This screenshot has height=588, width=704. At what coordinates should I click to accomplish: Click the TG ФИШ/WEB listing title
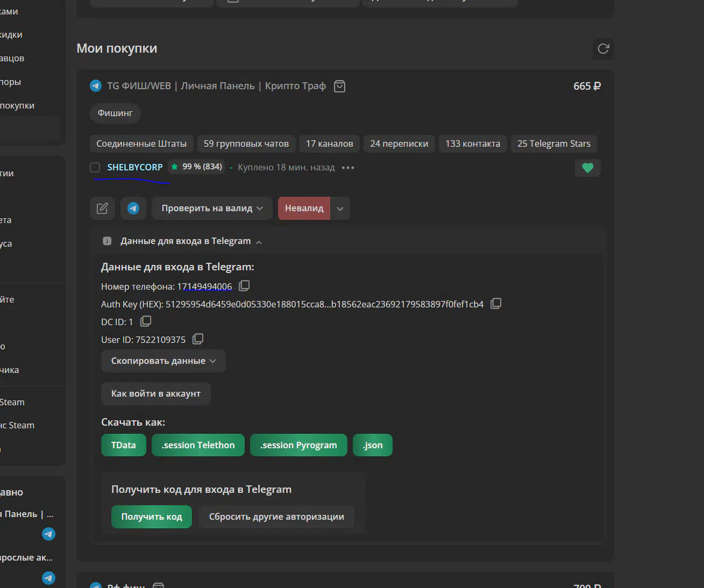216,86
